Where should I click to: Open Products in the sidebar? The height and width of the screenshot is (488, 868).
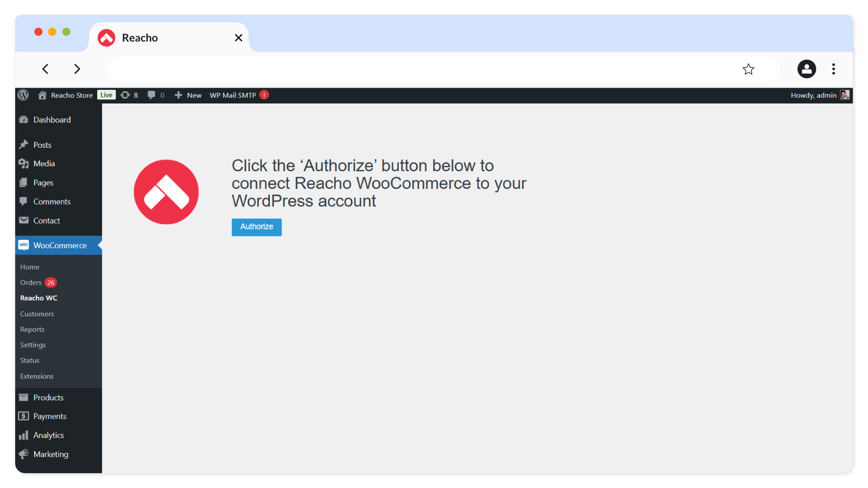point(48,398)
